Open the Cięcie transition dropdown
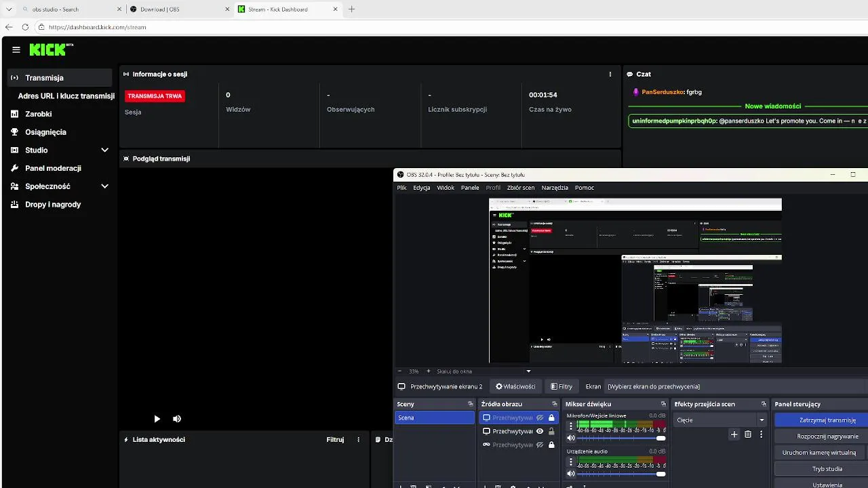 pyautogui.click(x=720, y=420)
